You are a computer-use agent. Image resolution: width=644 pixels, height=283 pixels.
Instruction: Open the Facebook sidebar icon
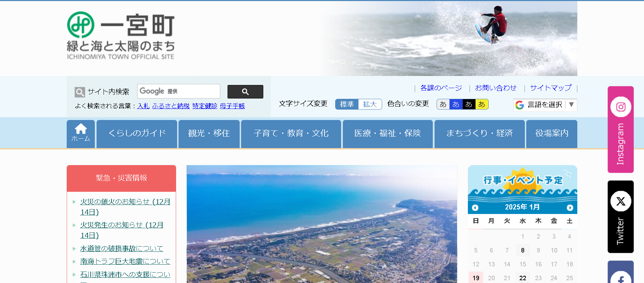coord(621,272)
